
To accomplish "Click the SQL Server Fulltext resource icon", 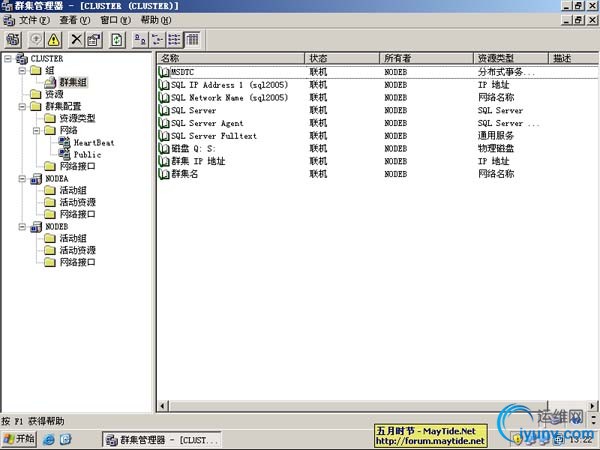I will (x=164, y=136).
